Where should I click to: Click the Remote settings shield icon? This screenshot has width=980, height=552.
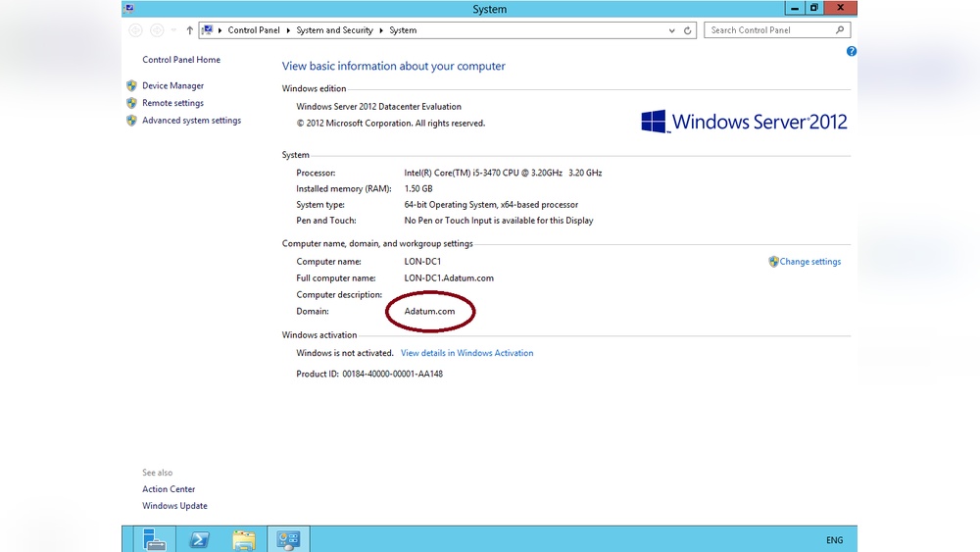coord(131,103)
